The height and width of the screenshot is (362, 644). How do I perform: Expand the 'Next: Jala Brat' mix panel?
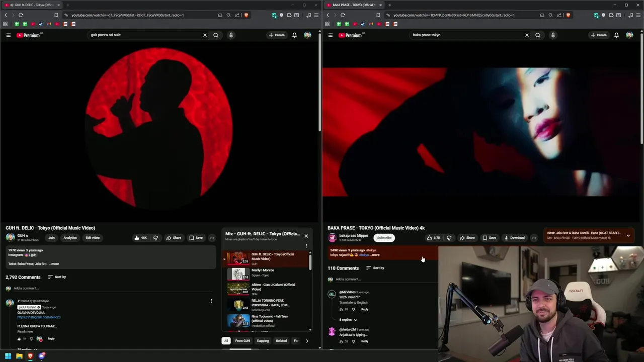(628, 235)
